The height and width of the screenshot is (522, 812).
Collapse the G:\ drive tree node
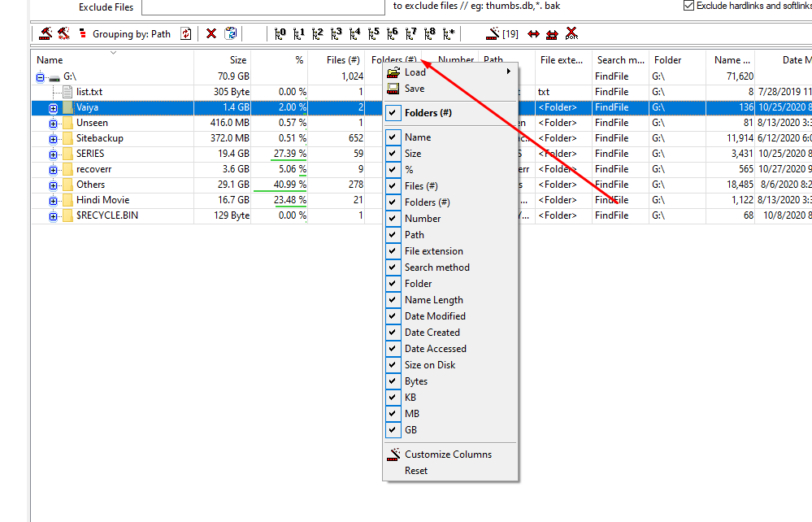(x=40, y=76)
